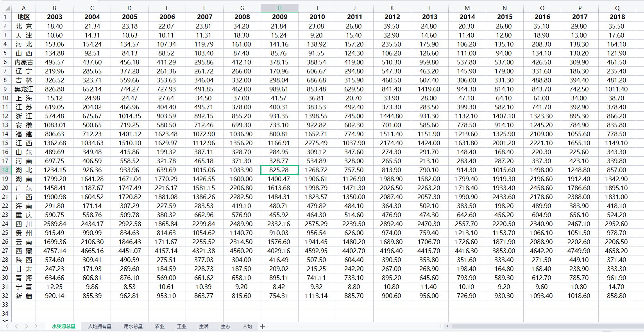Select cell with value 606.81
Viewport: 644px width, 332px height.
coord(92,278)
